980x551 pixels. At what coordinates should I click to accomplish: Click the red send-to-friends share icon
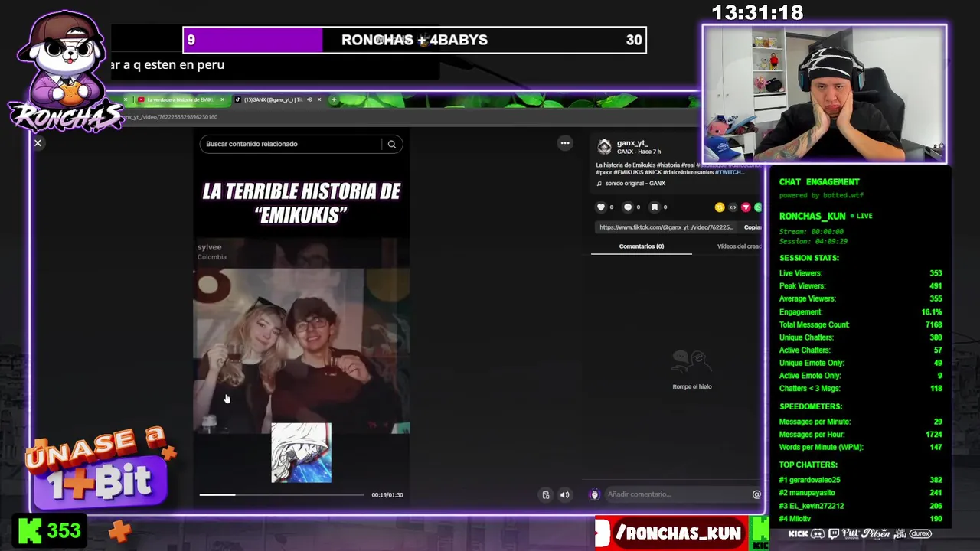click(746, 207)
